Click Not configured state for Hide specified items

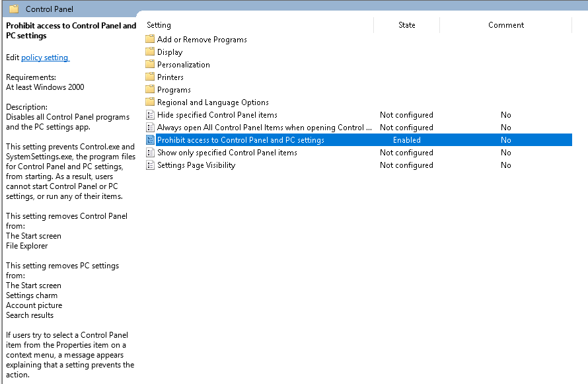pyautogui.click(x=406, y=115)
